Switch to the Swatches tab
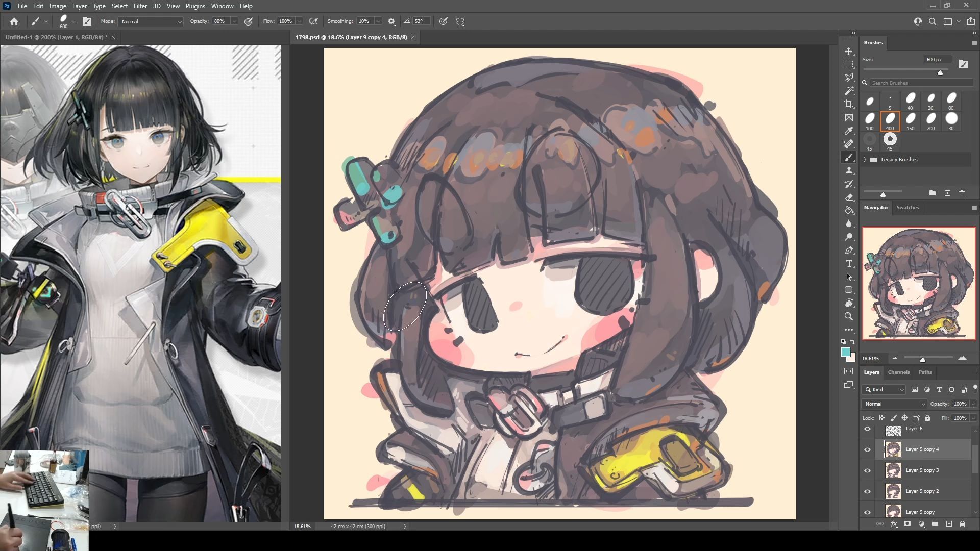The height and width of the screenshot is (551, 980). pos(908,208)
